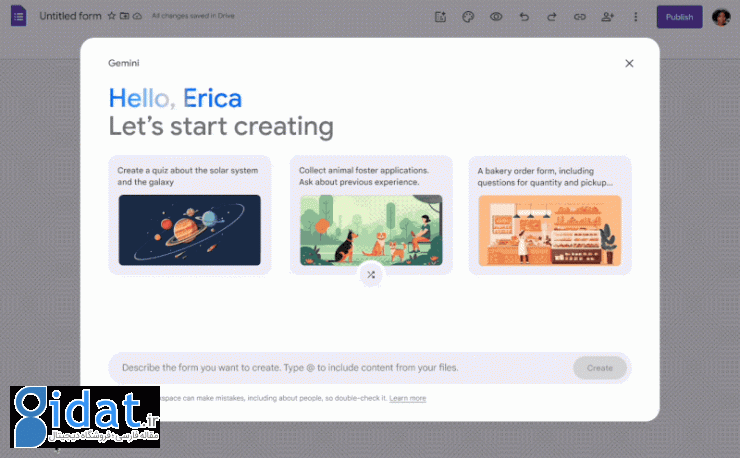Choose the animal foster applications suggestion

[x=371, y=215]
